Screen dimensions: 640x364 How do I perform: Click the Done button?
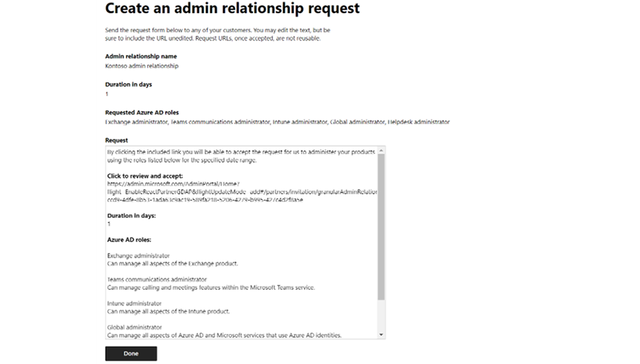[131, 354]
